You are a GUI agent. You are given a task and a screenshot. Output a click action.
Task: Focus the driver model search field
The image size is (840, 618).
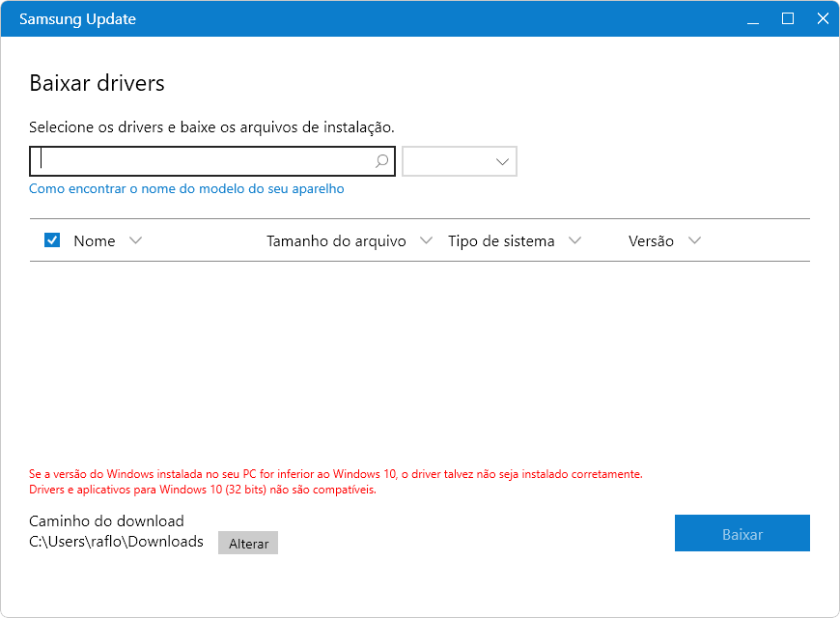(x=212, y=161)
